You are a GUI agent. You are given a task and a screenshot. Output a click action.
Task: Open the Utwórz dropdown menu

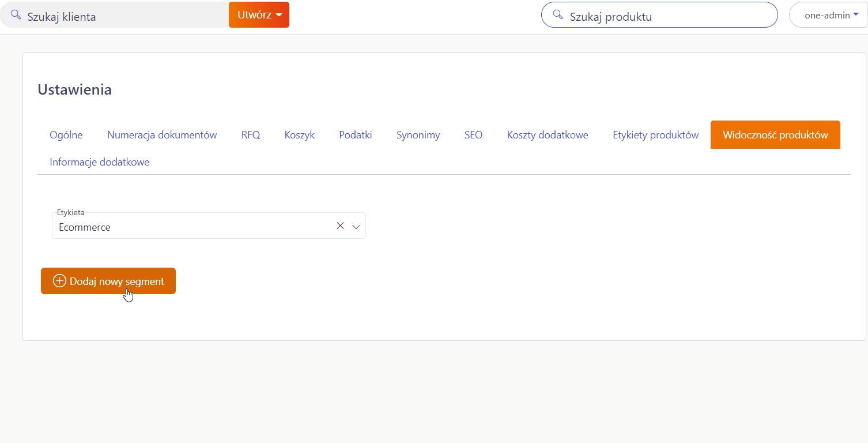(x=259, y=15)
